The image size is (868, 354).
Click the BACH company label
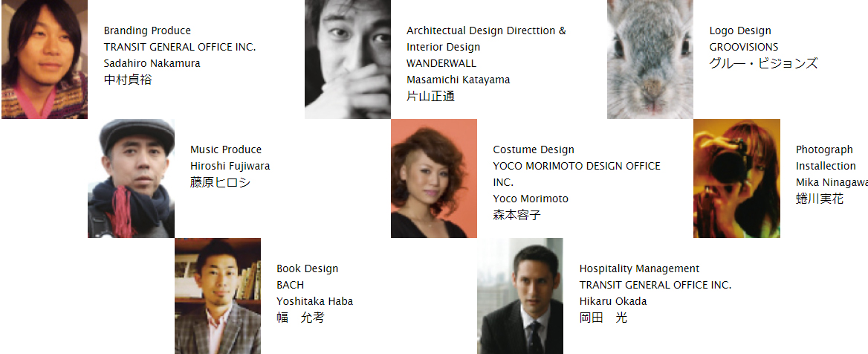point(290,286)
